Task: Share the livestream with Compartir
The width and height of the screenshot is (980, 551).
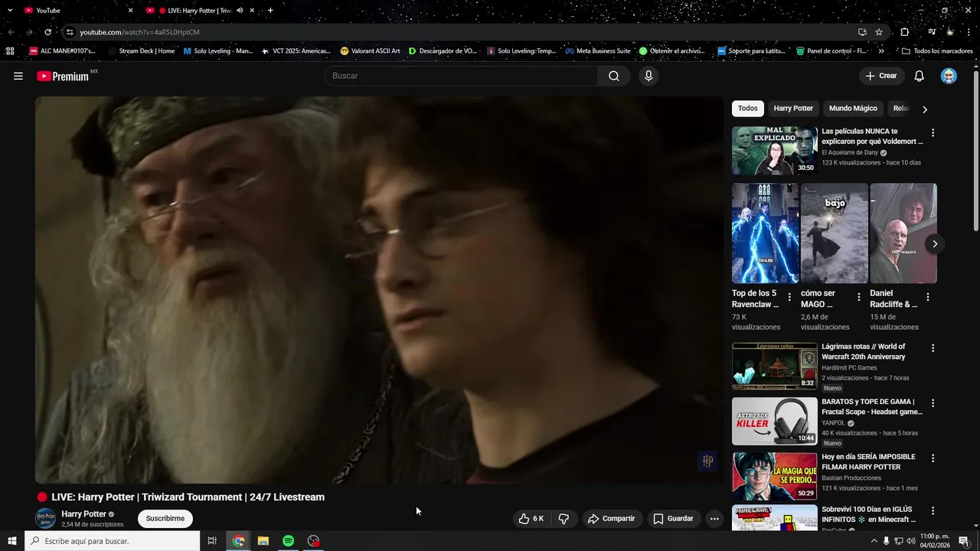Action: click(611, 519)
